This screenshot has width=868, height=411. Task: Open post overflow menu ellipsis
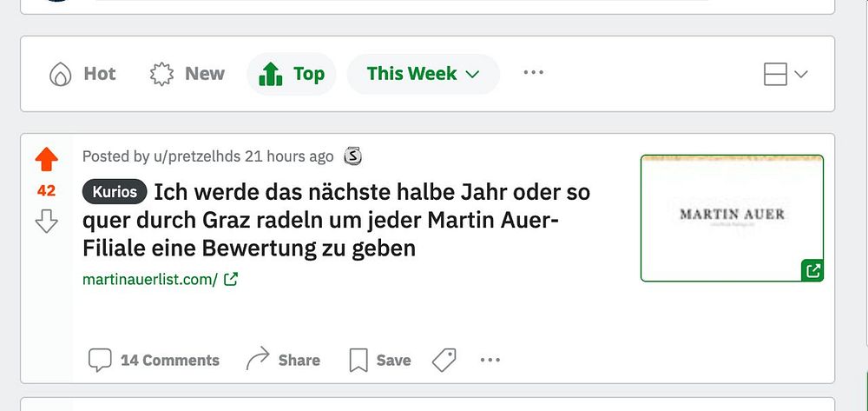click(x=490, y=360)
